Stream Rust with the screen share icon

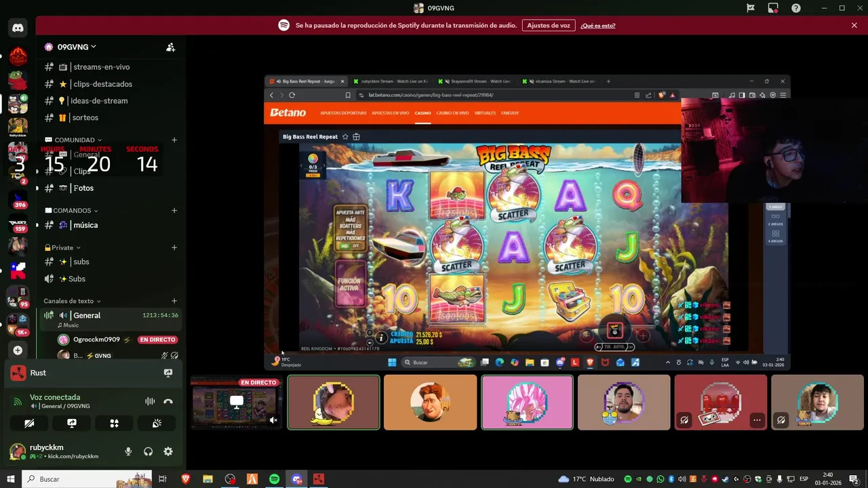[168, 373]
